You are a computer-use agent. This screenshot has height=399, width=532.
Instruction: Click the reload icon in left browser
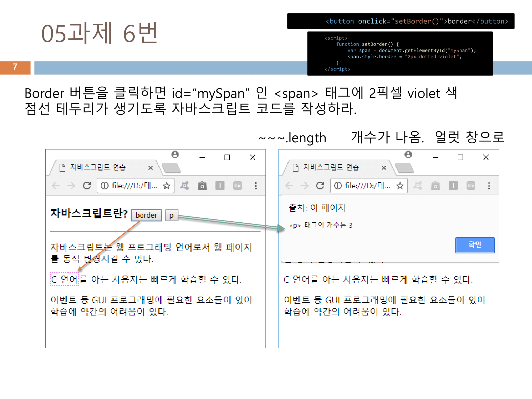pyautogui.click(x=87, y=185)
